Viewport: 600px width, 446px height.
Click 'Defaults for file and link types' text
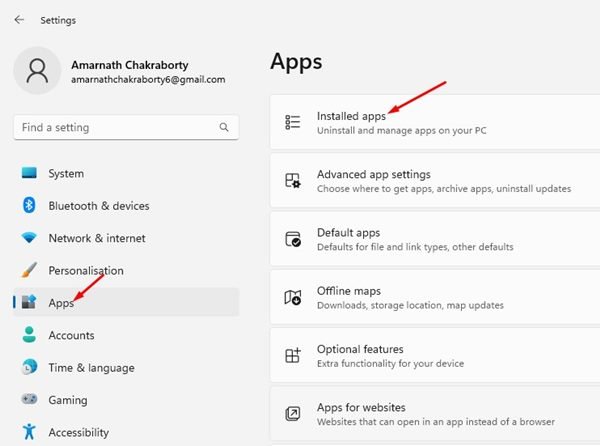383,247
